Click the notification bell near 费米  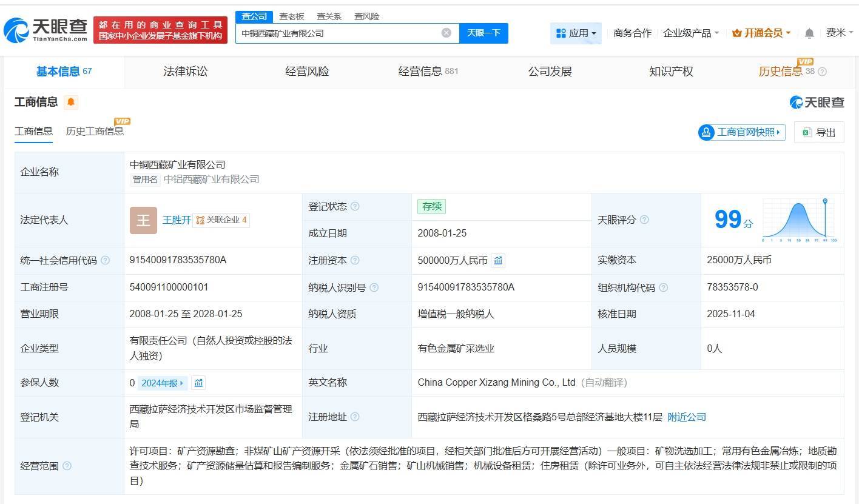pos(809,33)
